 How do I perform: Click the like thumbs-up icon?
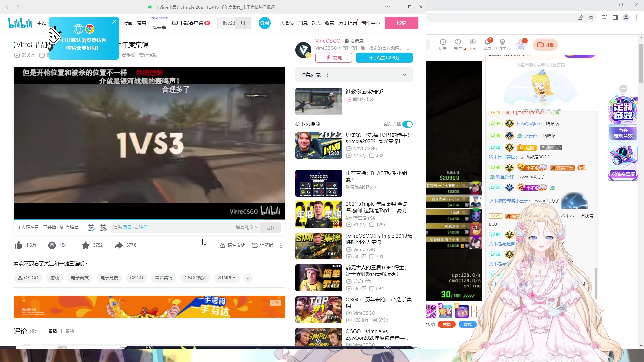(x=18, y=245)
